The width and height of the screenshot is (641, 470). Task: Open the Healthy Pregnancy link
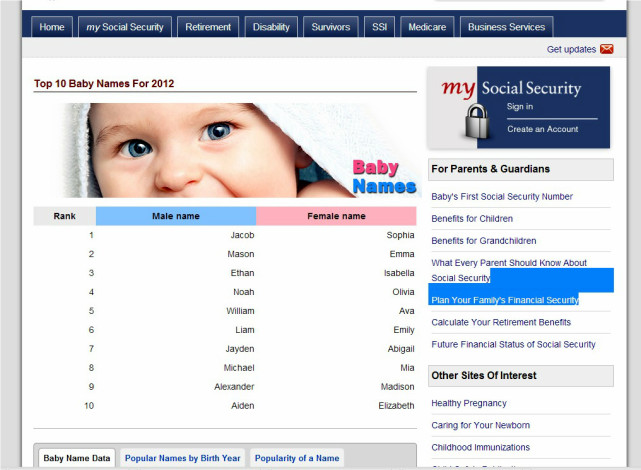[469, 403]
